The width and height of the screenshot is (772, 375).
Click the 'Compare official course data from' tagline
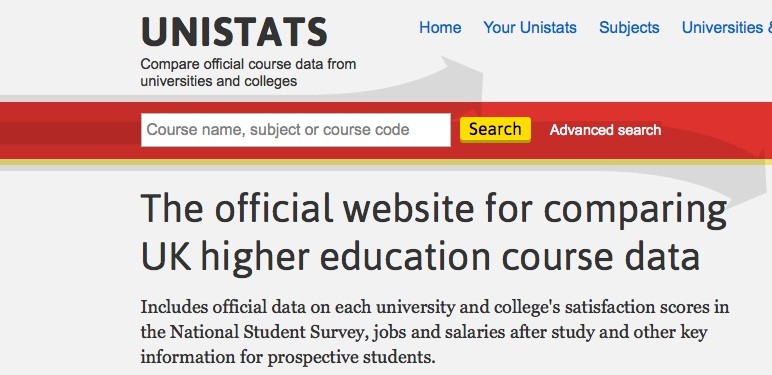248,64
